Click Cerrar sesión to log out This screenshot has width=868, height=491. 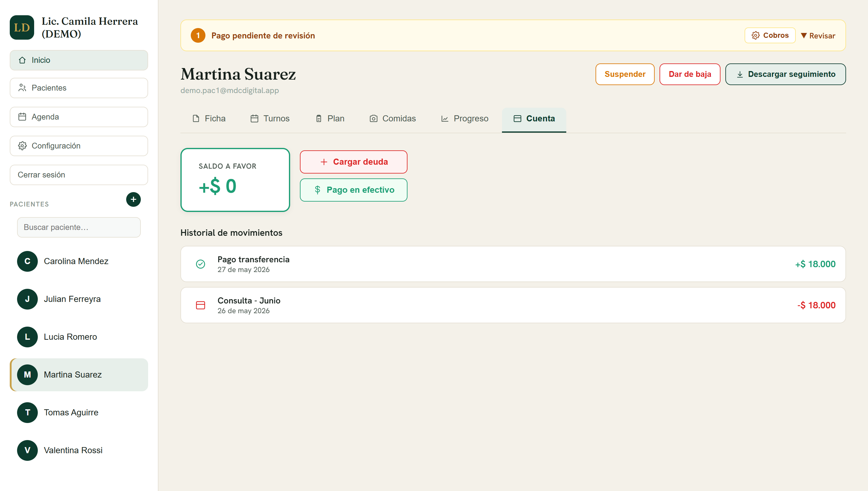[79, 175]
